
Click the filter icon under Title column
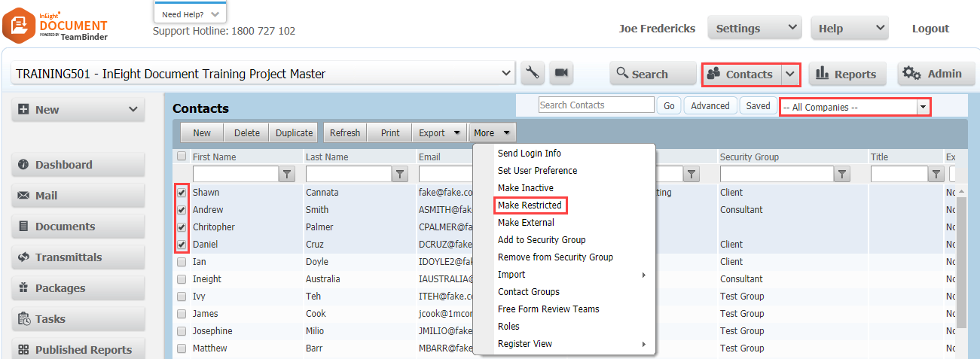point(936,175)
